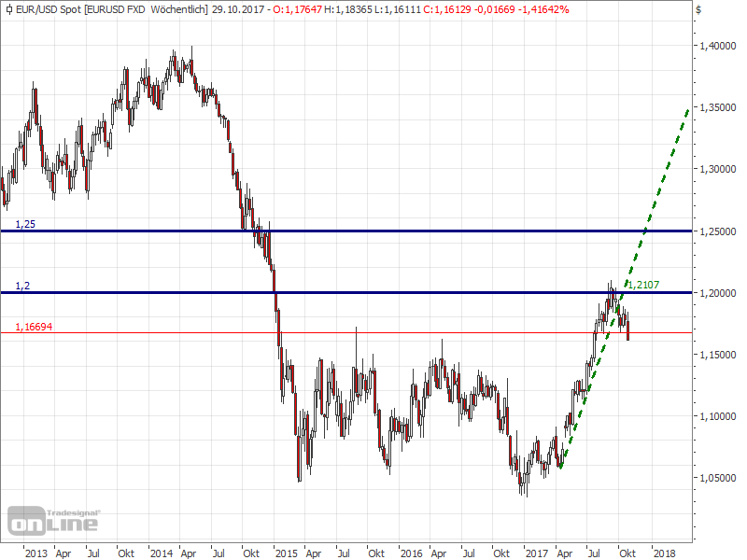747x560 pixels.
Task: Select the blue 1,2 level label
Action: point(21,286)
